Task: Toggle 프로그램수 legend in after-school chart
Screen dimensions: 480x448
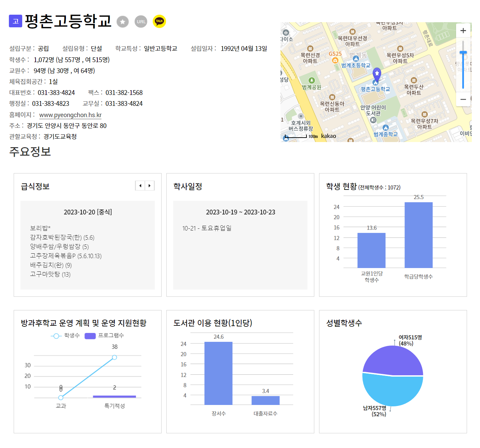Action: (104, 336)
